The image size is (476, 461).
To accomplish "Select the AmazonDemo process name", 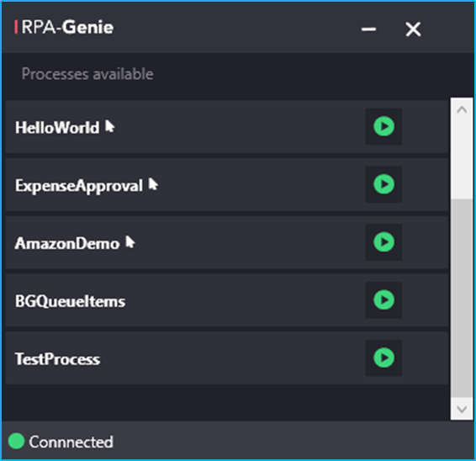I will [x=67, y=243].
